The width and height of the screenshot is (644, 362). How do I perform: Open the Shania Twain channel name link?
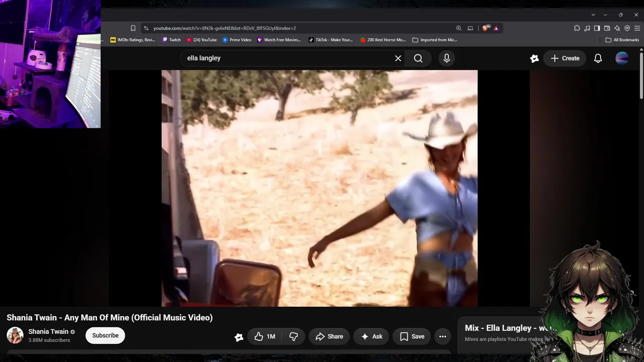click(48, 331)
